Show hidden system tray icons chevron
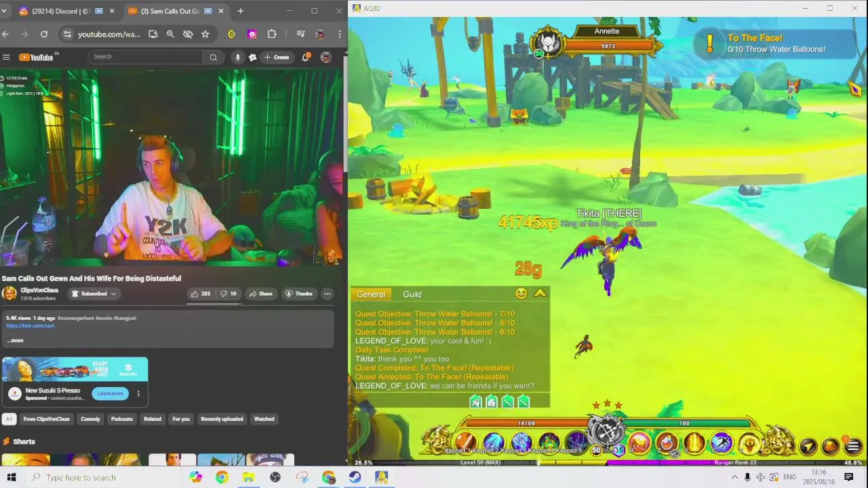This screenshot has height=488, width=868. tap(734, 477)
